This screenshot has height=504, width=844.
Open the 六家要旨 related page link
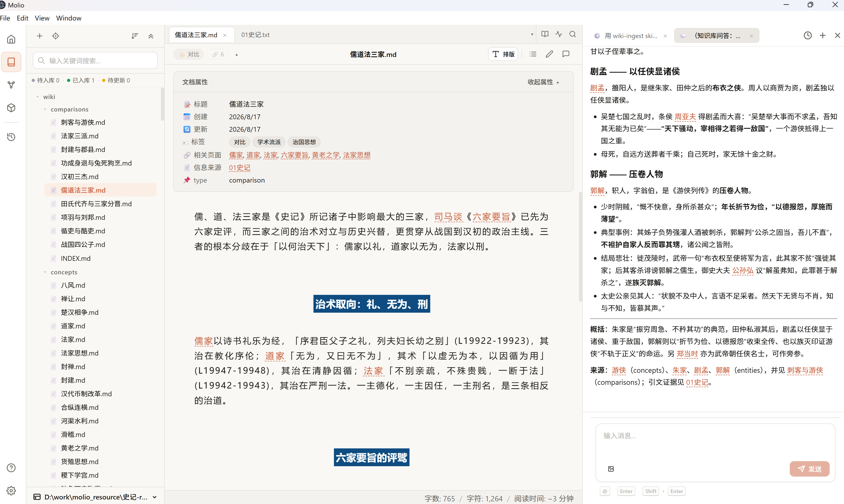tap(294, 155)
